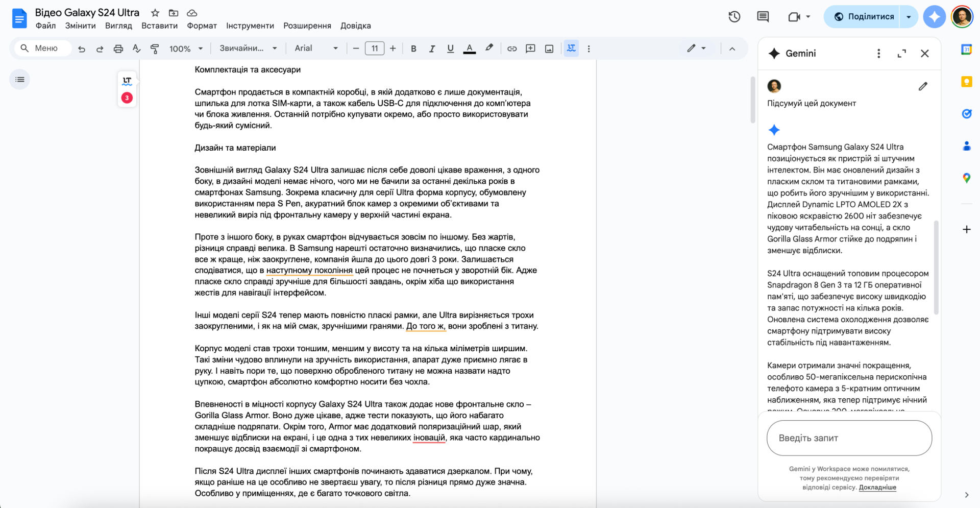Viewport: 980px width, 508px height.
Task: Open version history clock icon
Action: tap(734, 17)
